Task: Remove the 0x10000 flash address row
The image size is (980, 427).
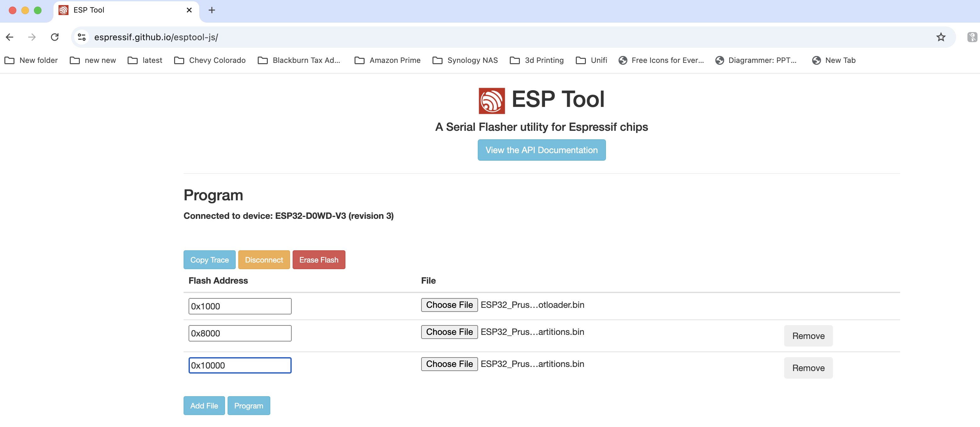Action: coord(808,368)
